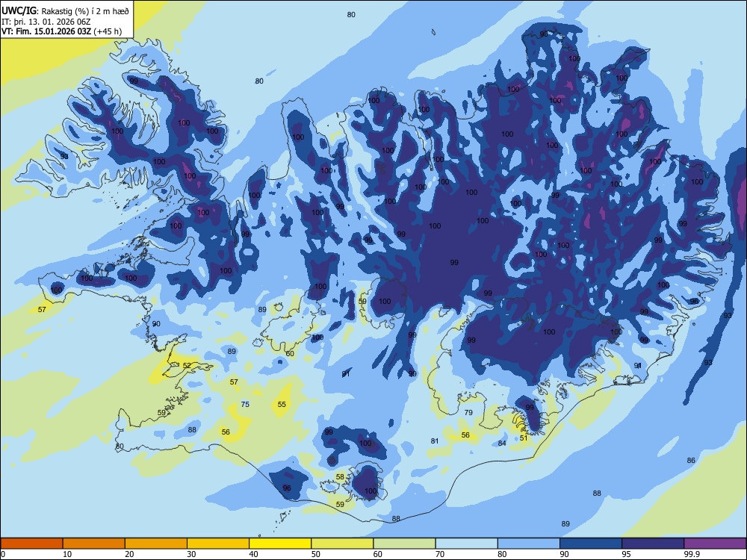This screenshot has width=747, height=560.
Task: Click the legend tick label '10'
Action: click(x=67, y=554)
